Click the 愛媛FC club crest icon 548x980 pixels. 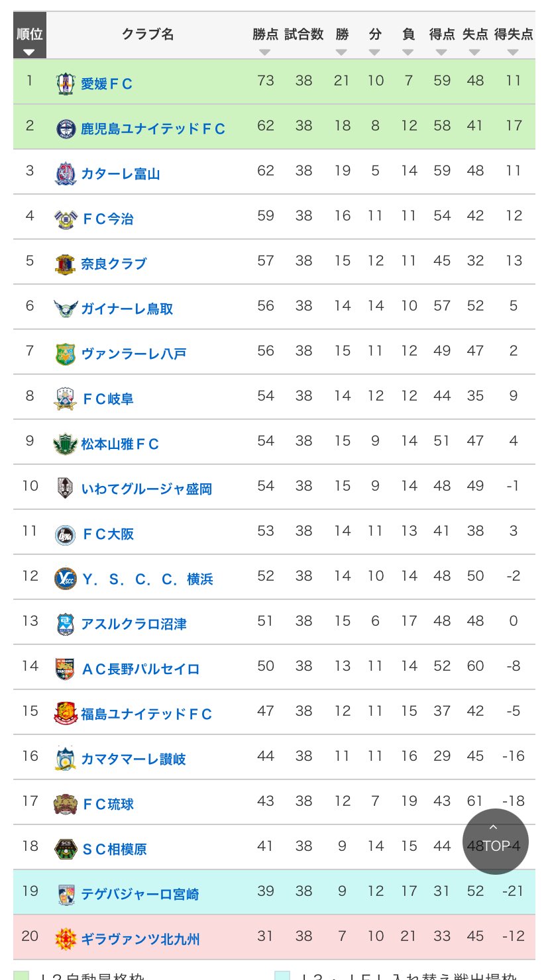pyautogui.click(x=65, y=83)
